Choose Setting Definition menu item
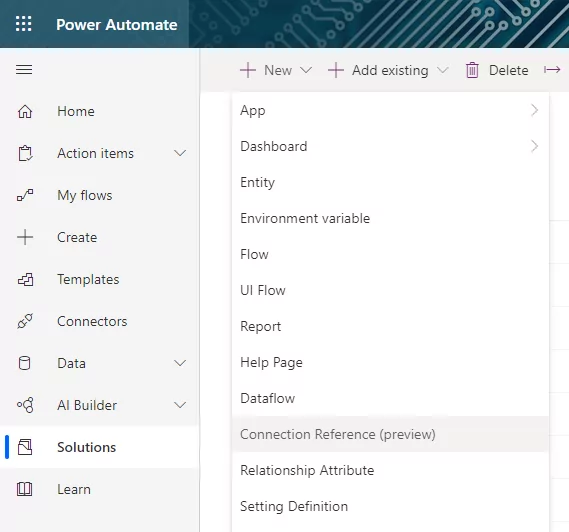Screen dimensions: 569x532 pyautogui.click(x=390, y=506)
